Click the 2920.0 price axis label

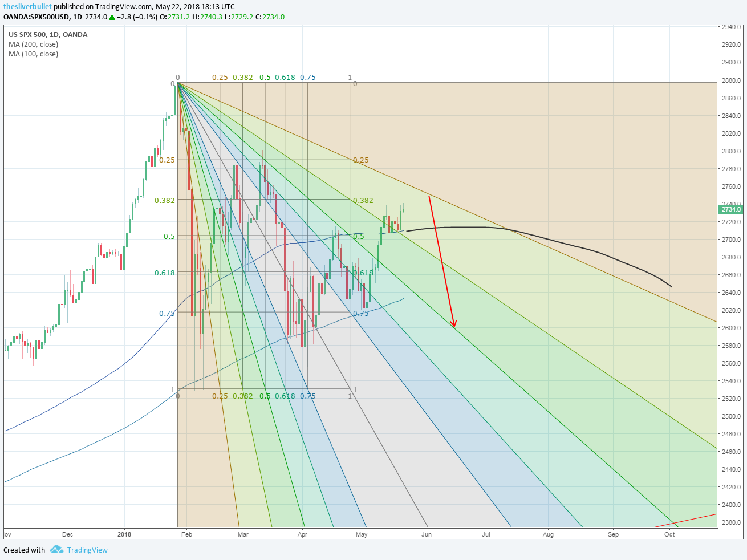tap(731, 44)
